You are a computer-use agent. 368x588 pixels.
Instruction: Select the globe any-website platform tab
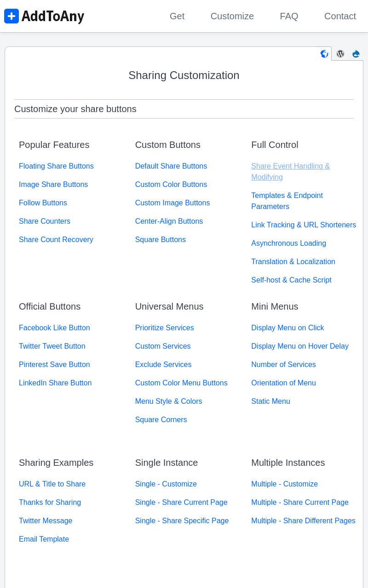(x=324, y=54)
